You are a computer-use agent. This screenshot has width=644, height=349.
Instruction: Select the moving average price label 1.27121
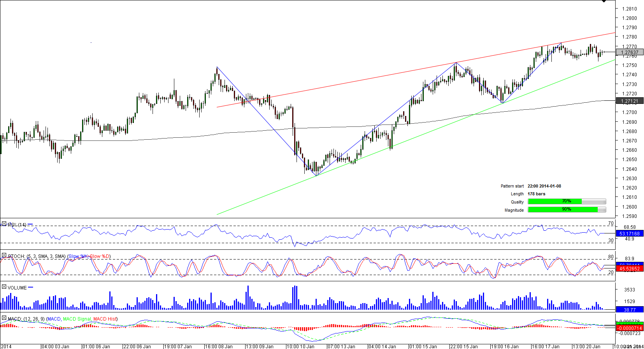click(x=629, y=101)
